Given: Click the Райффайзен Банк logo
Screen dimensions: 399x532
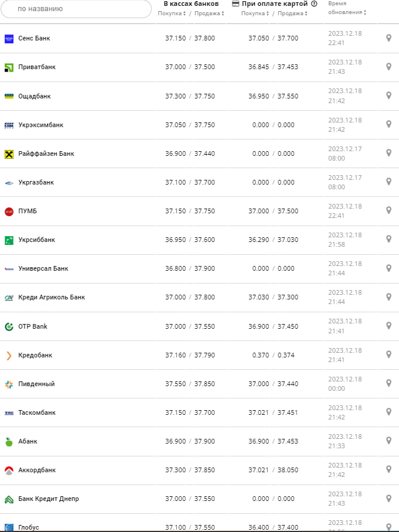Looking at the screenshot, I should point(9,154).
